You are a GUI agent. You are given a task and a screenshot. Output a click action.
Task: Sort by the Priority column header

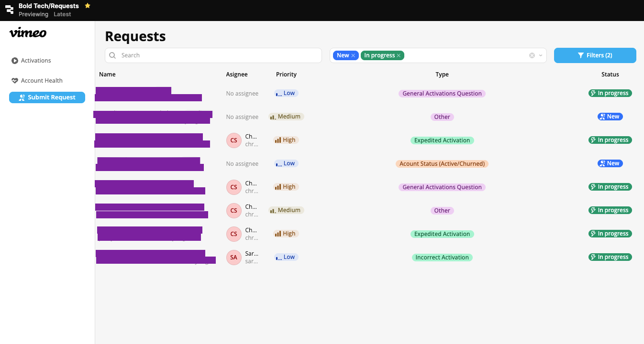286,75
